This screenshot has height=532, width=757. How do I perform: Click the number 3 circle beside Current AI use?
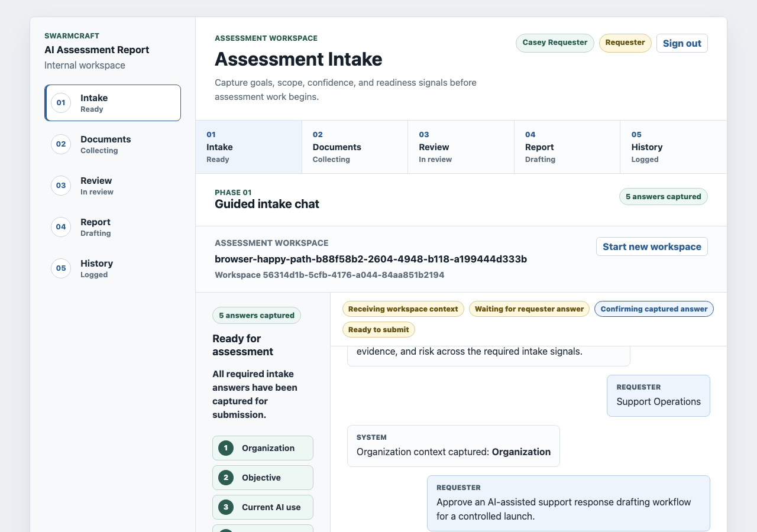[225, 507]
